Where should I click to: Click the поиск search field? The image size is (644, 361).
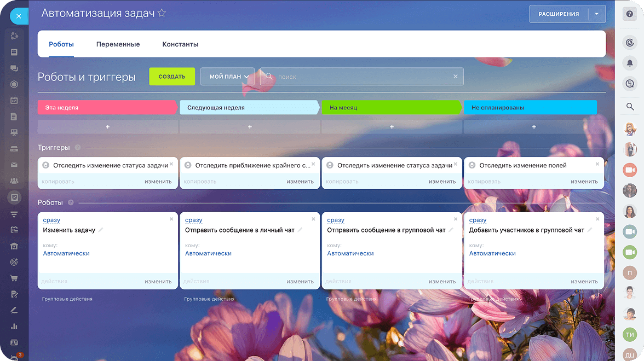coord(362,77)
